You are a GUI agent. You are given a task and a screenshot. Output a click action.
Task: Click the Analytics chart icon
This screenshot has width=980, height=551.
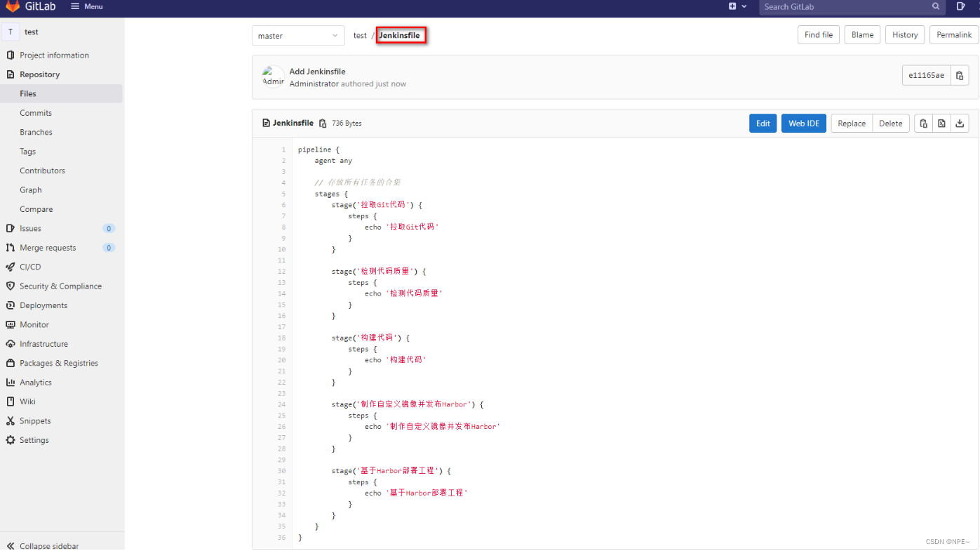pos(11,383)
